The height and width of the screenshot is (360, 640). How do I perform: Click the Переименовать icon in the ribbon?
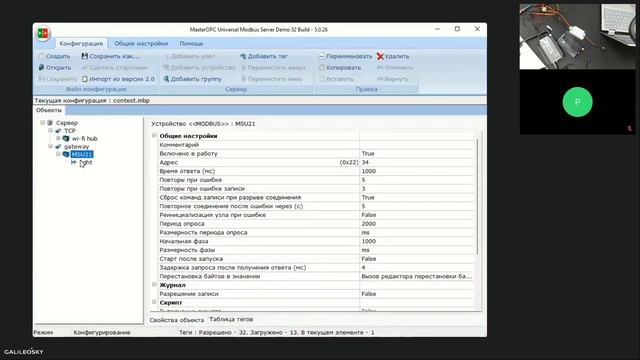click(322, 56)
